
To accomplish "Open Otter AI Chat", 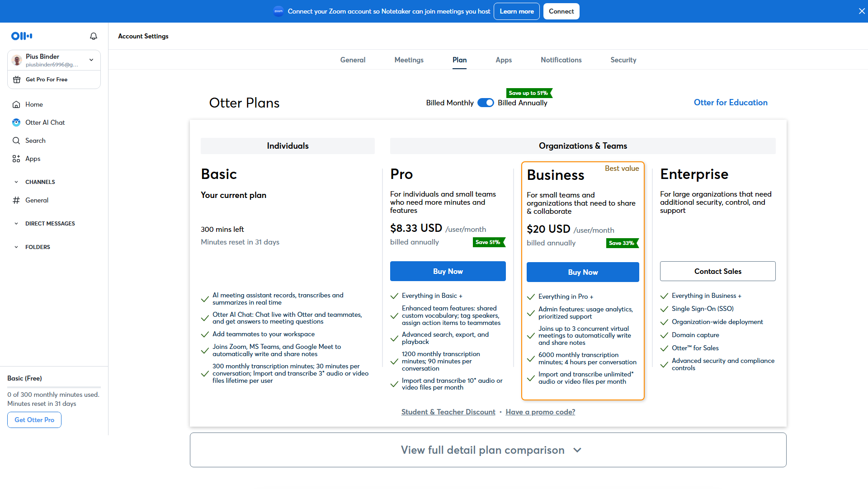I will point(45,122).
